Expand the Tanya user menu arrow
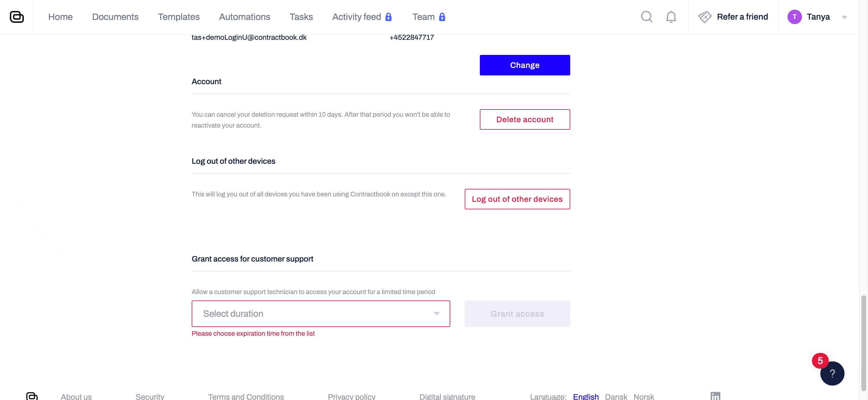 844,17
